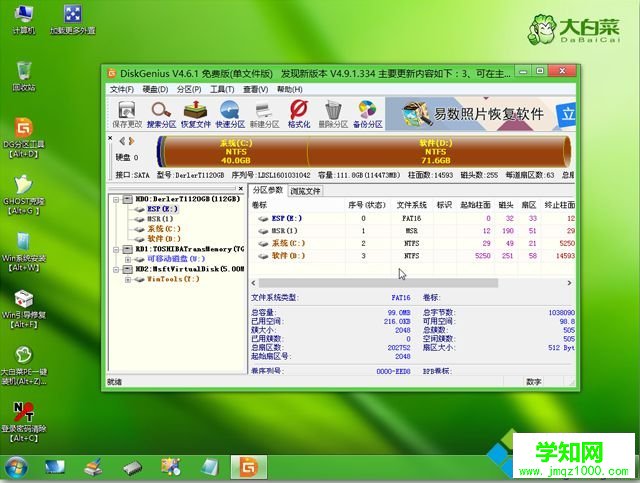This screenshot has height=483, width=640.
Task: Open the 工具(T) menu
Action: [222, 89]
